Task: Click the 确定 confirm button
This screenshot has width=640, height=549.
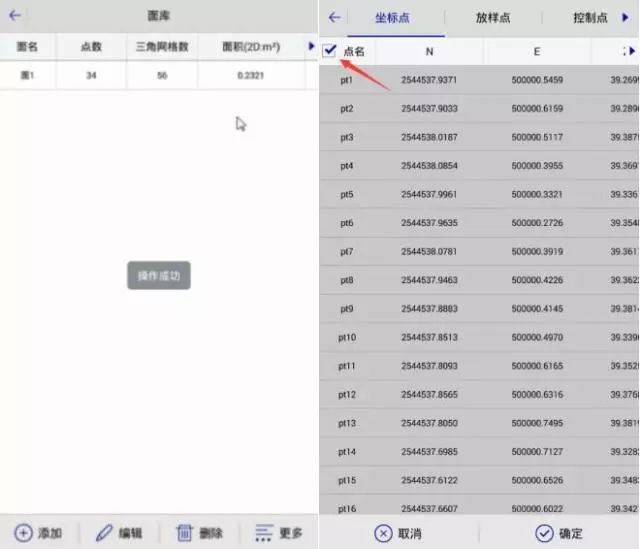Action: [559, 533]
